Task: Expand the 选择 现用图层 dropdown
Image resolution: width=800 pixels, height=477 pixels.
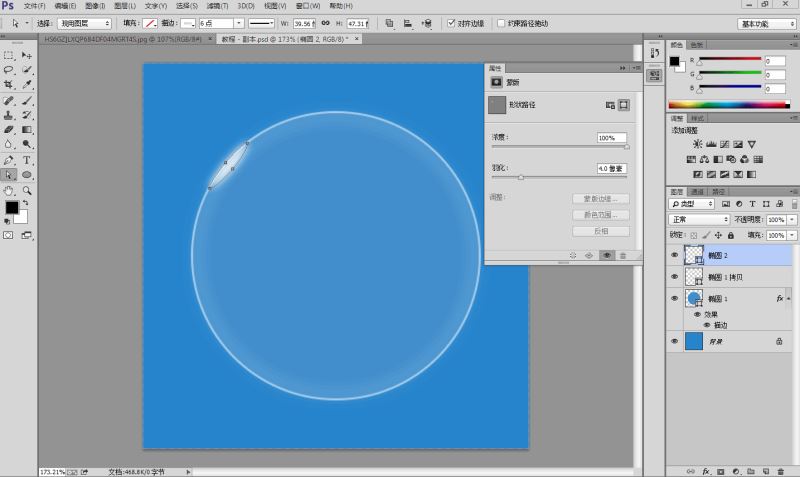Action: point(86,23)
